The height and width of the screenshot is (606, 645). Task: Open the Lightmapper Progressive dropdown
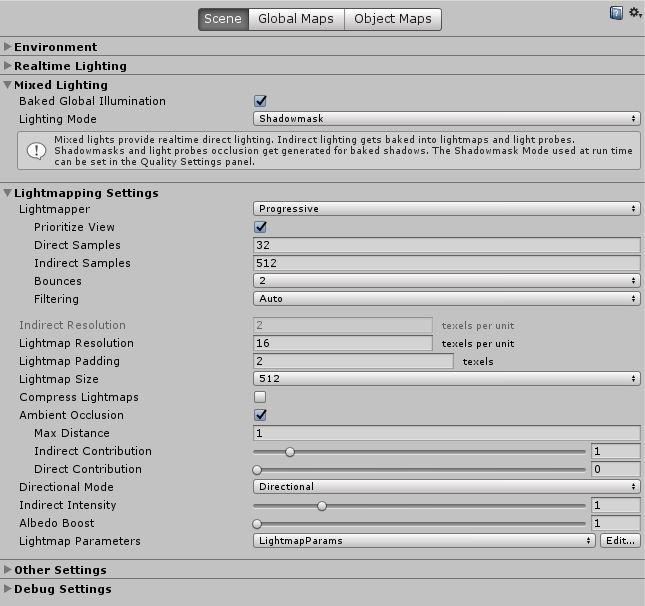[x=446, y=209]
